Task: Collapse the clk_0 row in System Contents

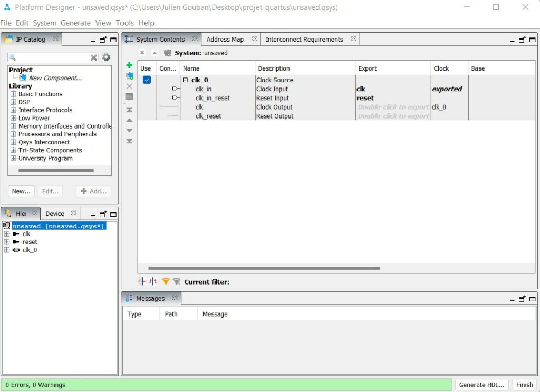Action: click(x=185, y=80)
